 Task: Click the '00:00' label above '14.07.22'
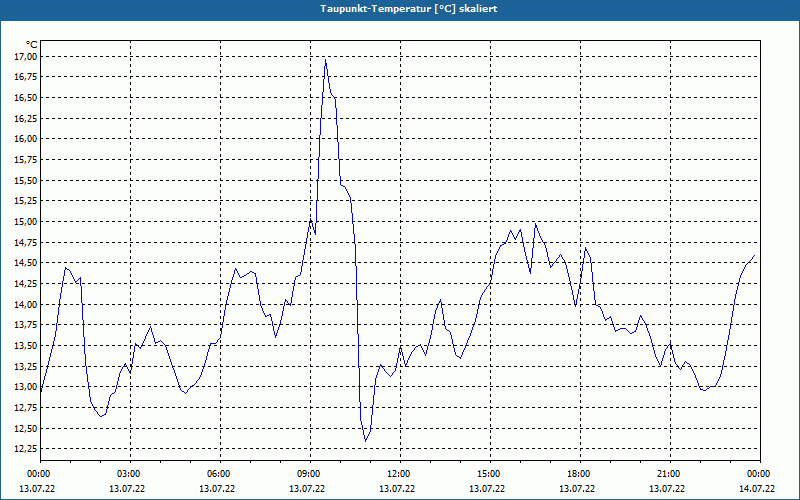tap(760, 474)
